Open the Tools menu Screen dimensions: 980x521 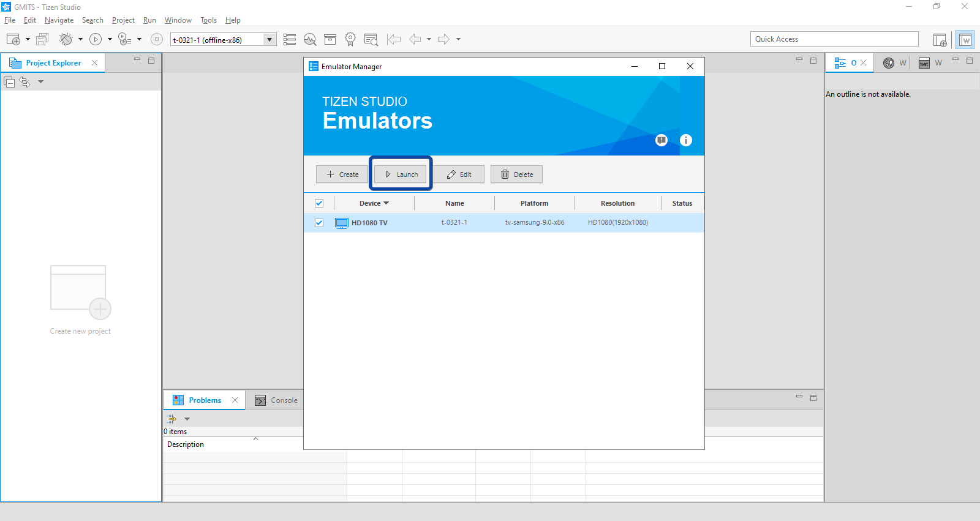pyautogui.click(x=208, y=20)
